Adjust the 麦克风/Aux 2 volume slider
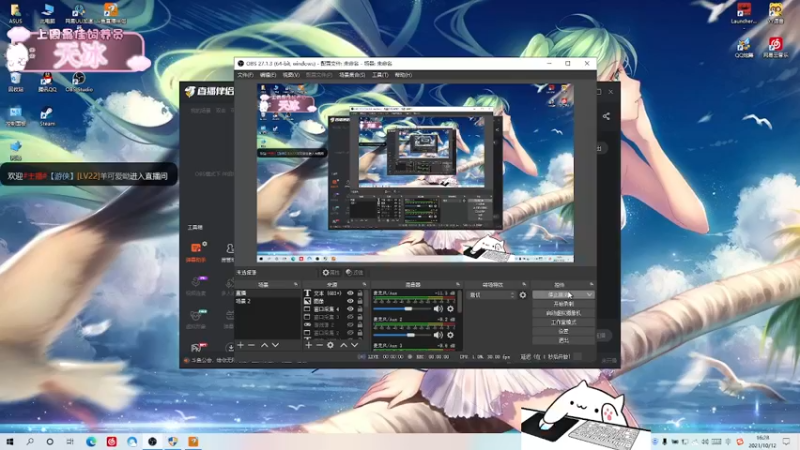 (401, 335)
